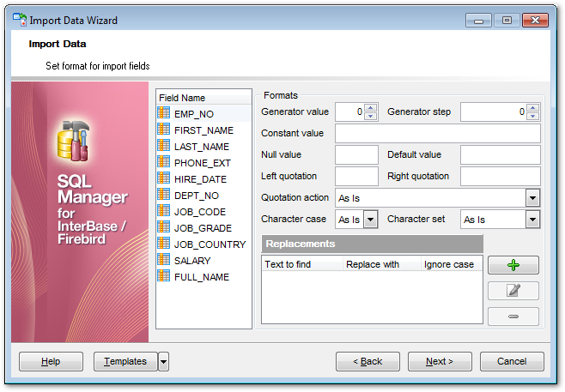Select the HIRE_DATE field in list

click(x=200, y=178)
